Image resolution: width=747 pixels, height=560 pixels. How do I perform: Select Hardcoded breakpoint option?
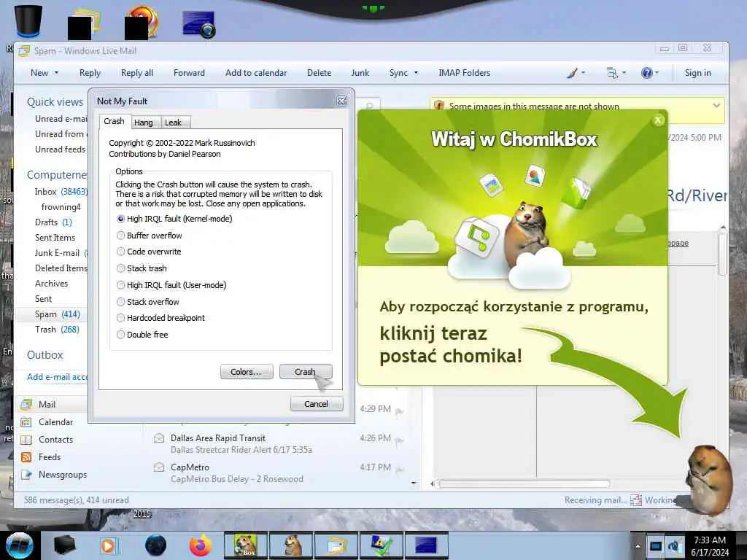click(120, 318)
